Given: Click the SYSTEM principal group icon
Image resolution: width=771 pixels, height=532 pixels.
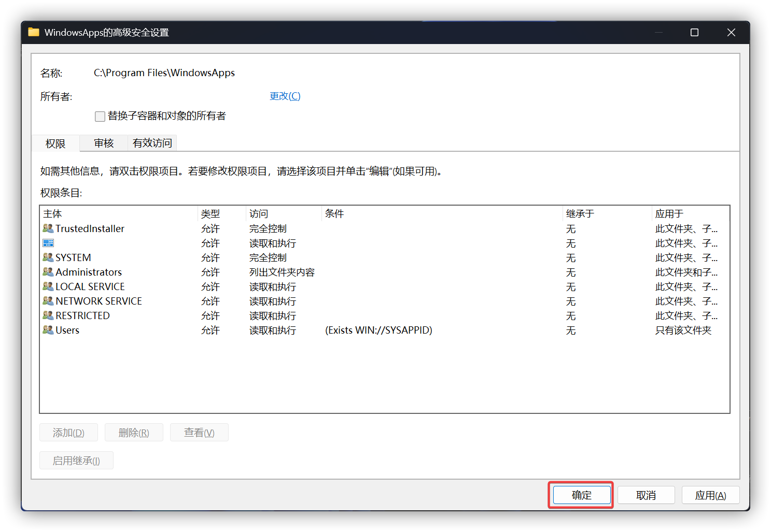Looking at the screenshot, I should 48,257.
